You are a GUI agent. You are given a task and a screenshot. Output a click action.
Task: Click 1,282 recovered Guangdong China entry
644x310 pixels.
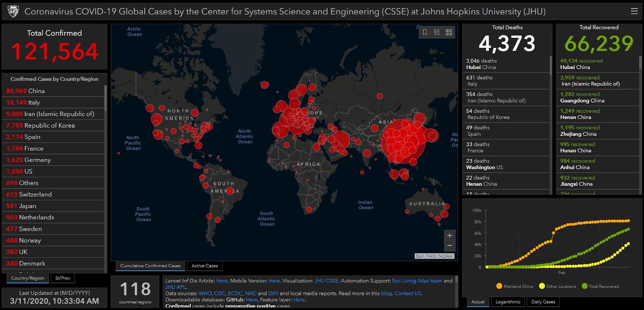(x=598, y=97)
